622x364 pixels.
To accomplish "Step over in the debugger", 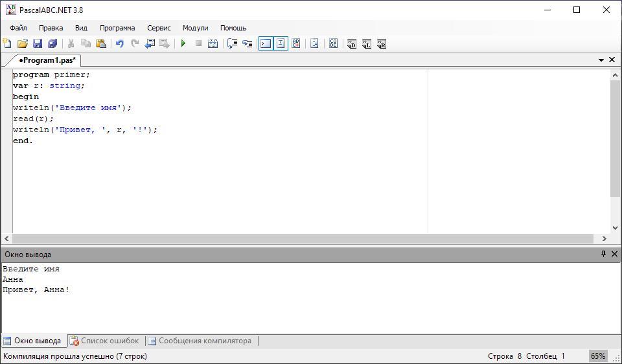I will tap(233, 43).
